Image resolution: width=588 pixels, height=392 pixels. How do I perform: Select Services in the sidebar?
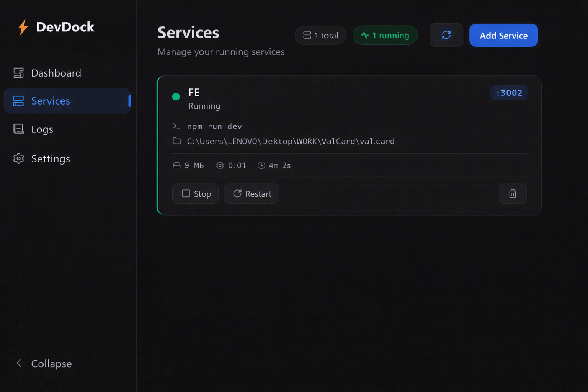point(51,101)
